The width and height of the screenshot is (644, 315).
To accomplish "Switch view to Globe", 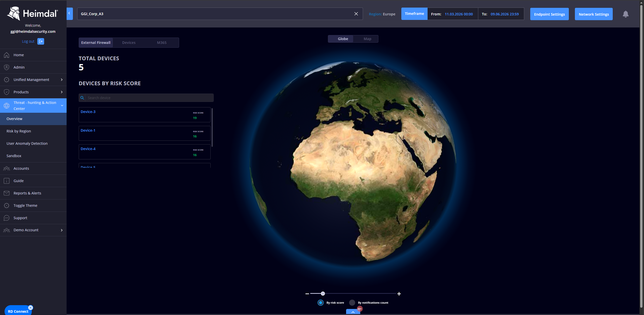I will (x=341, y=39).
